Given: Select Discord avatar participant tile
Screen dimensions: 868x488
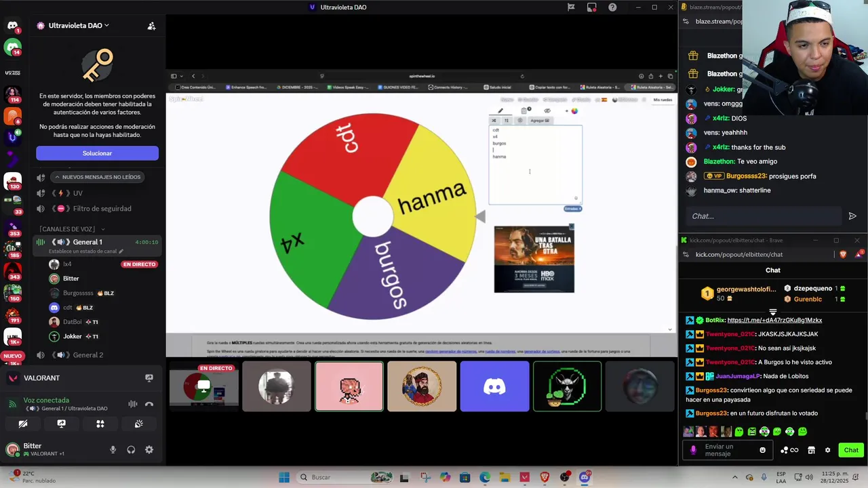Looking at the screenshot, I should (x=494, y=386).
